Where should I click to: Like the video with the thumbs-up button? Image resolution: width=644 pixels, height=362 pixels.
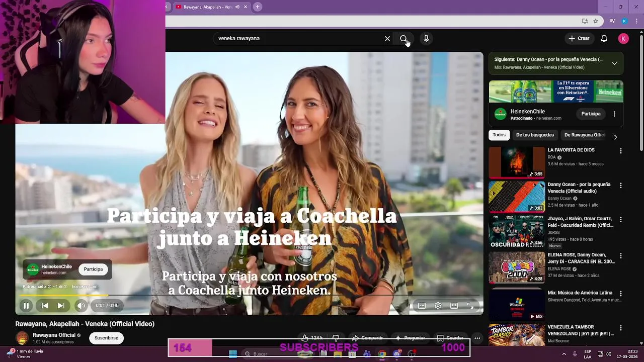point(312,338)
